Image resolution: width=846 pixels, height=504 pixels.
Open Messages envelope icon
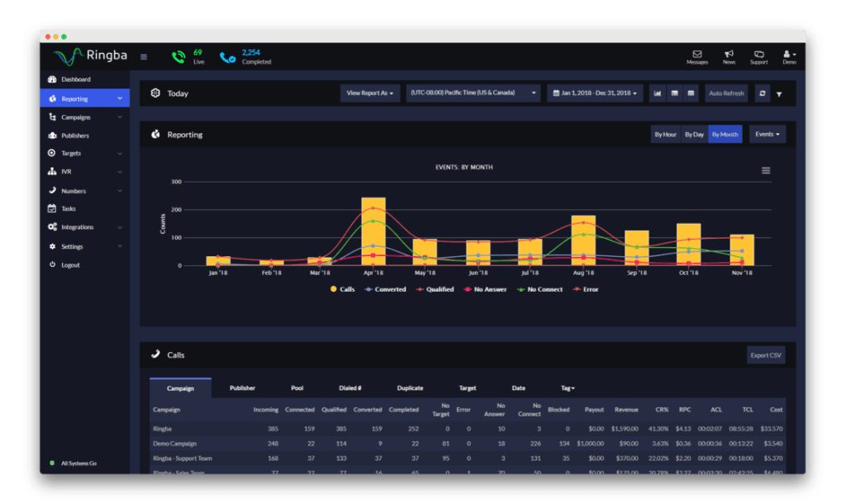pos(697,57)
